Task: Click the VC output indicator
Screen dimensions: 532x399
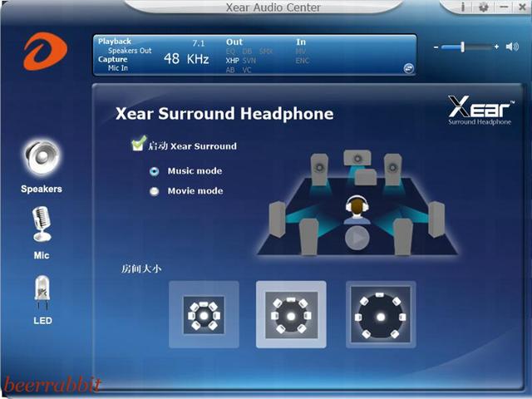Action: pos(247,70)
